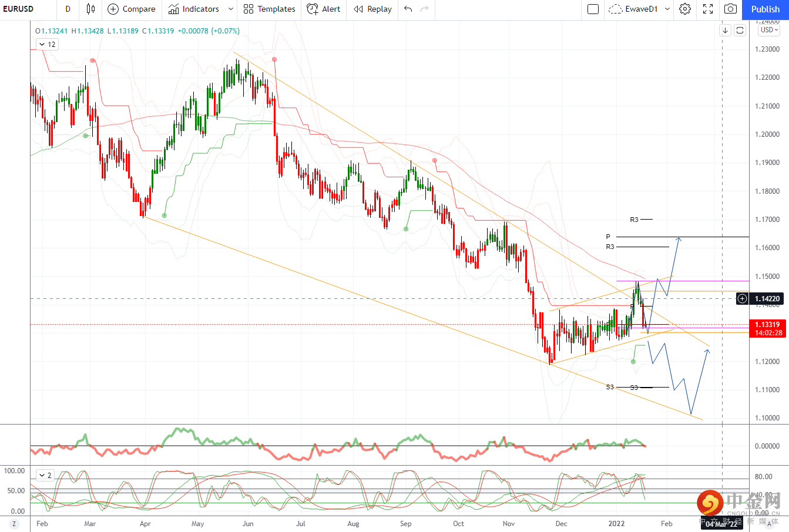Click the 1.23000 price axis label
The width and height of the screenshot is (789, 532).
(x=767, y=49)
